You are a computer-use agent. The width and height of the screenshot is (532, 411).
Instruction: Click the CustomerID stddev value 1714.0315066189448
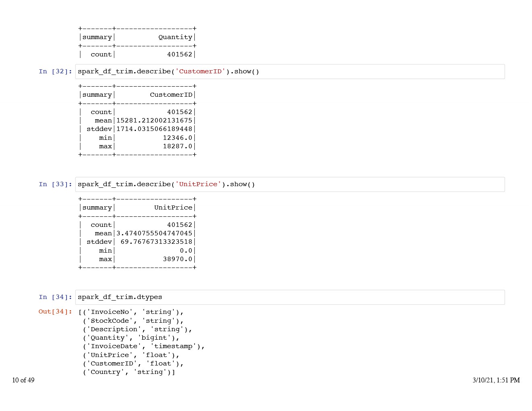[x=154, y=129]
